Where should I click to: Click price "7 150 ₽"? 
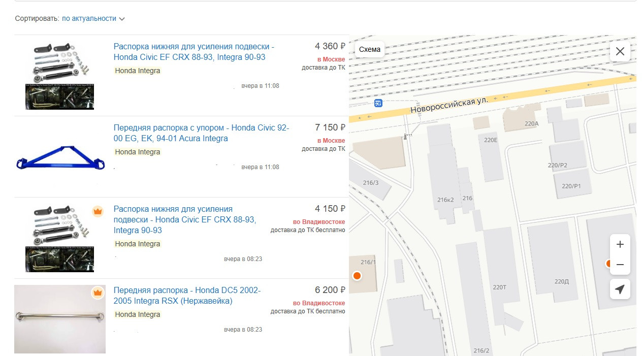pyautogui.click(x=330, y=127)
